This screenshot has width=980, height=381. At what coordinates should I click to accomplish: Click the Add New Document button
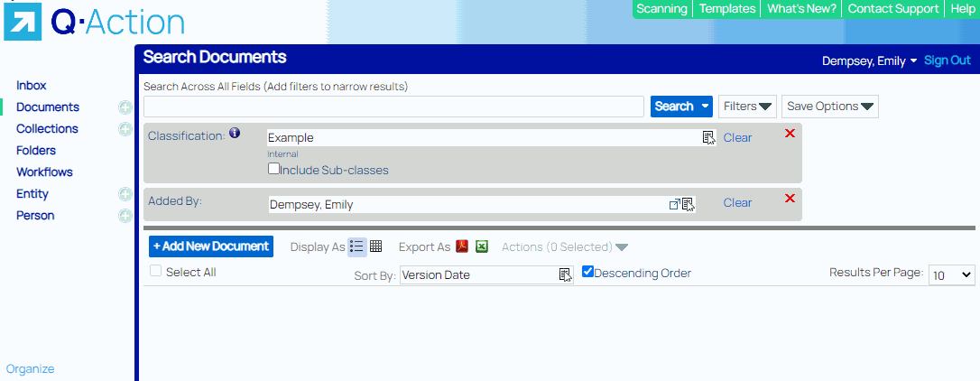(x=211, y=246)
